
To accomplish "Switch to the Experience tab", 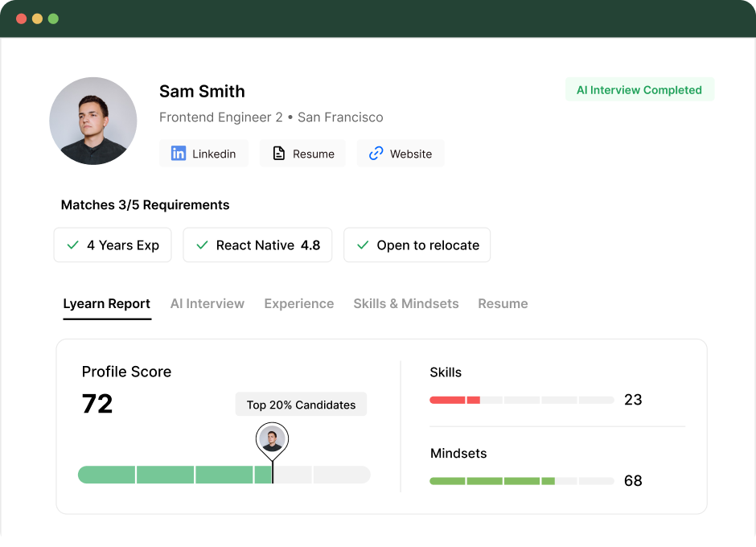I will tap(299, 304).
